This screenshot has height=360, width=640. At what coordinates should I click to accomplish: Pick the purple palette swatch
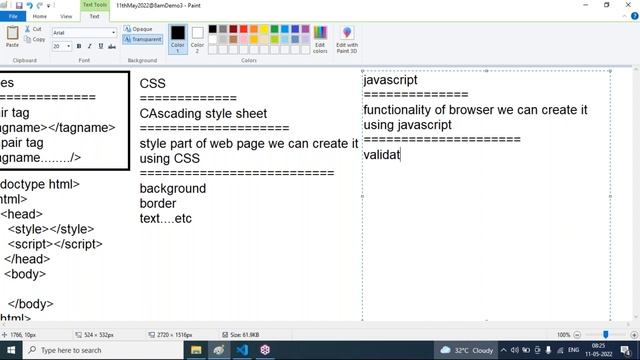tap(305, 29)
